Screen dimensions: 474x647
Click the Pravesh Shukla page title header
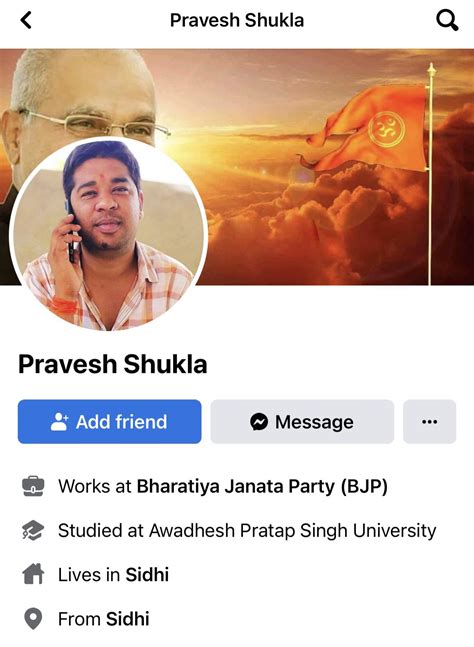coord(237,20)
